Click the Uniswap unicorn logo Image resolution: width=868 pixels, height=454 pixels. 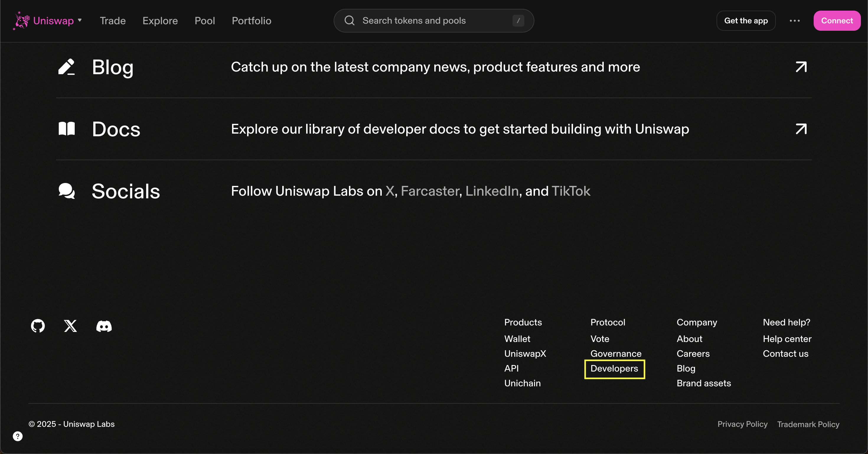[x=22, y=21]
